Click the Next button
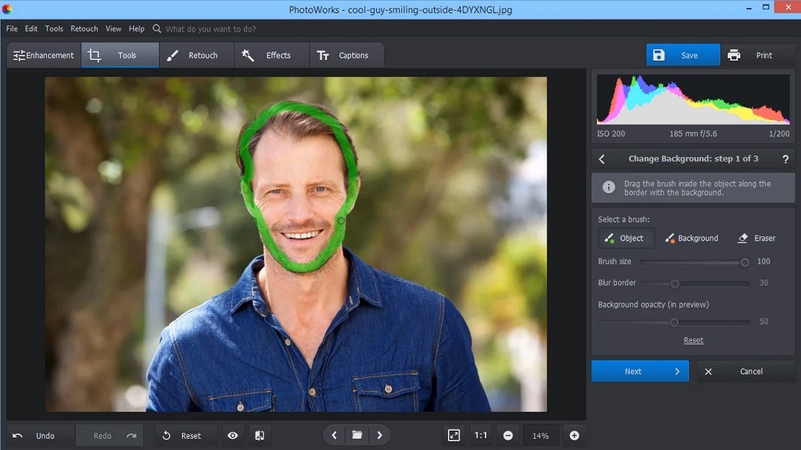The height and width of the screenshot is (450, 801). 640,371
